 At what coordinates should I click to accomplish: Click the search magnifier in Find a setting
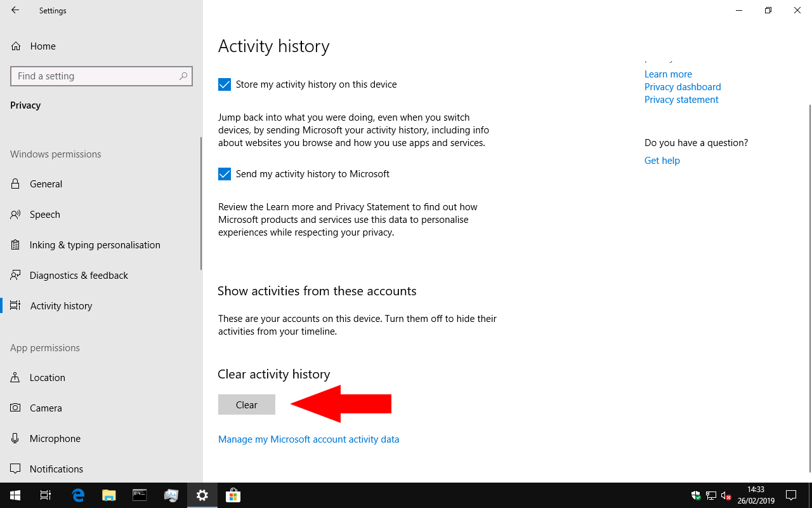[183, 76]
